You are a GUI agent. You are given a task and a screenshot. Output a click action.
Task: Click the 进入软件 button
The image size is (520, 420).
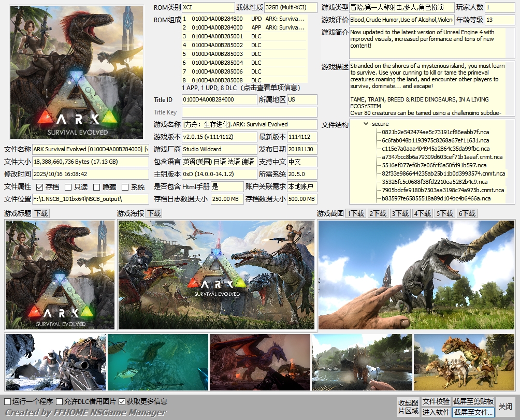point(436,412)
